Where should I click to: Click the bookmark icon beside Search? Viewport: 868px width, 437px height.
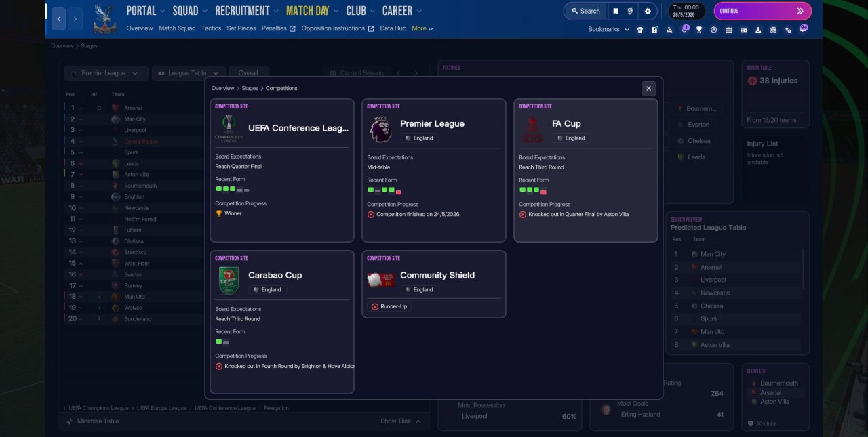click(615, 11)
